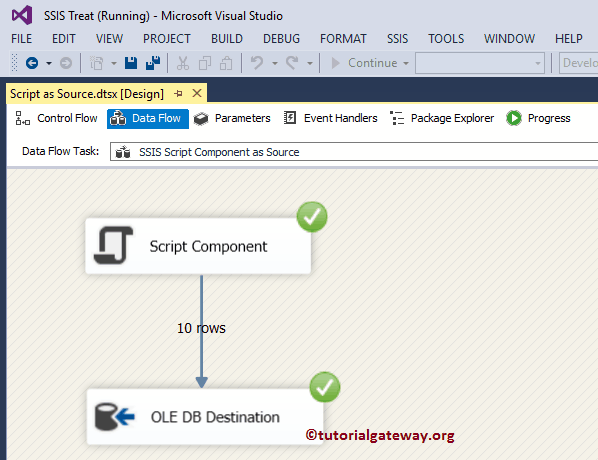Open the Development configuration combo box
The height and width of the screenshot is (460, 598).
[x=579, y=63]
